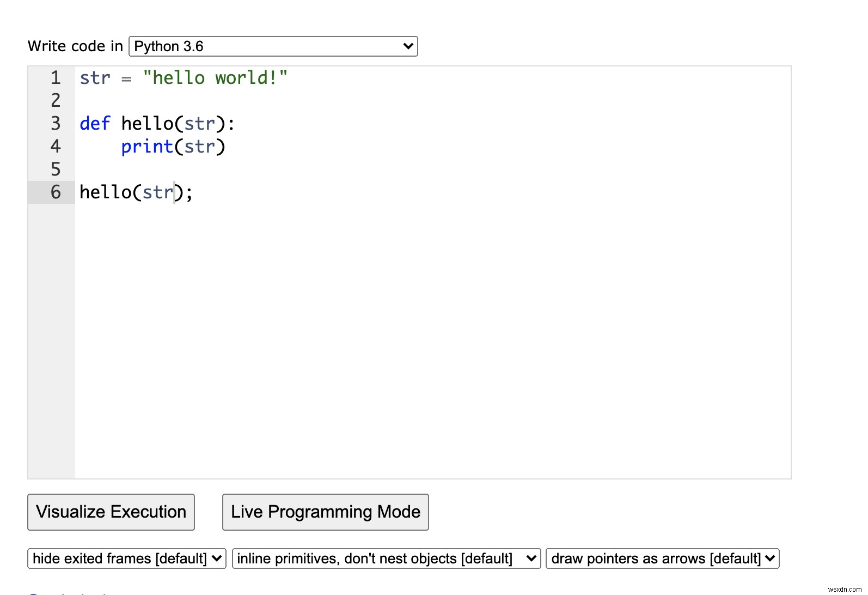Click line number 3 in the gutter

56,124
